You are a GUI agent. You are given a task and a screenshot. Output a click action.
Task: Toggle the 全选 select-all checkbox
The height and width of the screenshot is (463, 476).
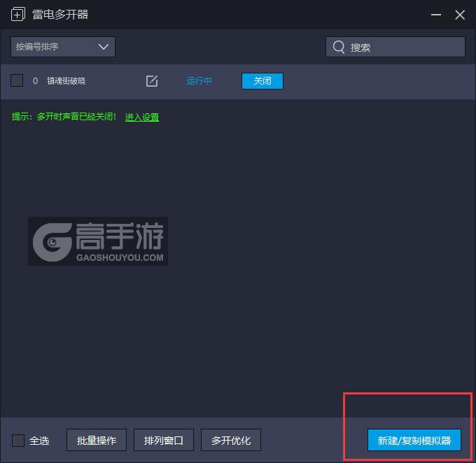click(x=18, y=441)
